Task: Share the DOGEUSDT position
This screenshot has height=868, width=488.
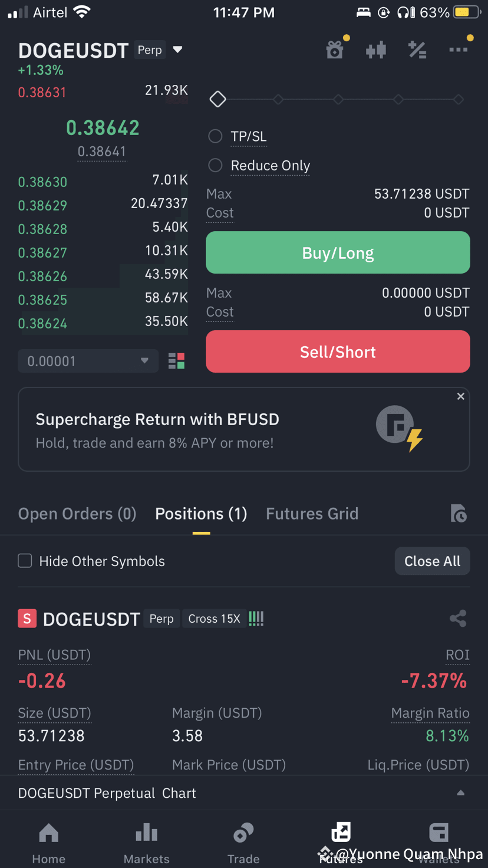Action: tap(458, 618)
